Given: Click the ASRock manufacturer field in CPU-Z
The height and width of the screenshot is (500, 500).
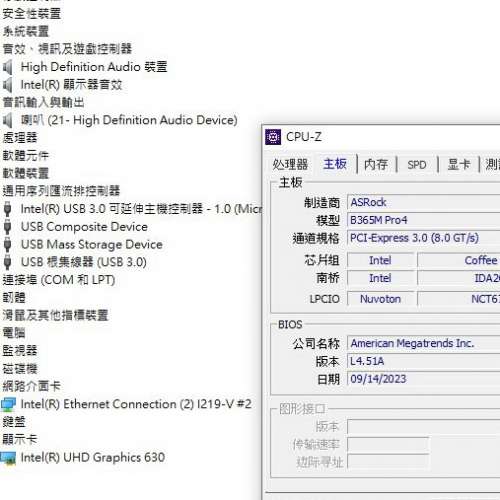Looking at the screenshot, I should pyautogui.click(x=423, y=202).
